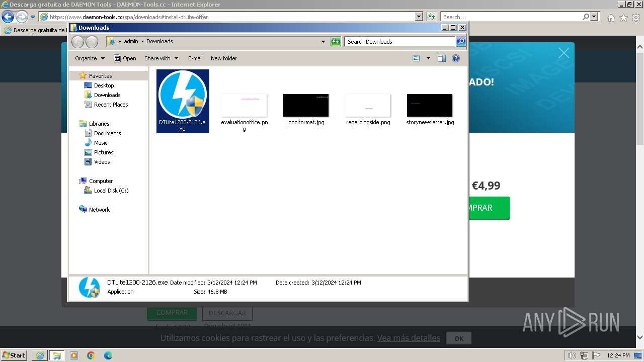The height and width of the screenshot is (362, 644).
Task: Launch Windows Media Player taskbar icon
Action: [x=74, y=355]
